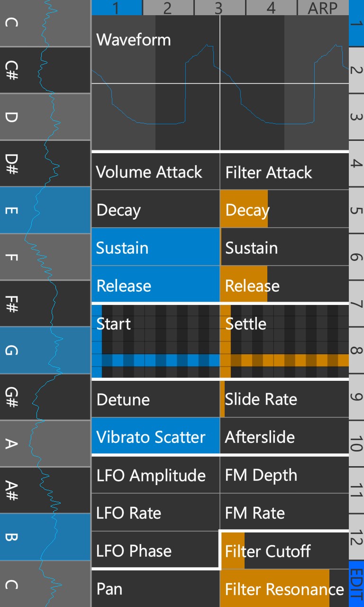364x607 pixels.
Task: Choose pattern 9 on right strip
Action: pyautogui.click(x=356, y=397)
